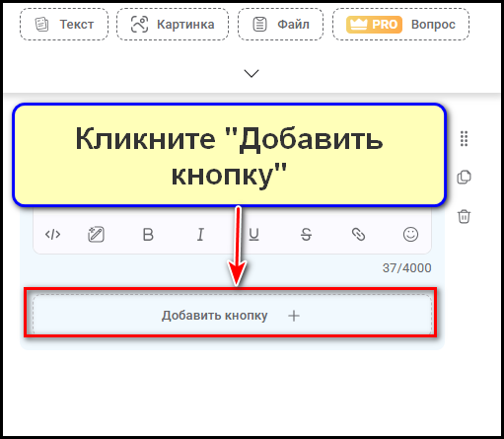
Task: Click the code formatting icon
Action: click(x=52, y=235)
